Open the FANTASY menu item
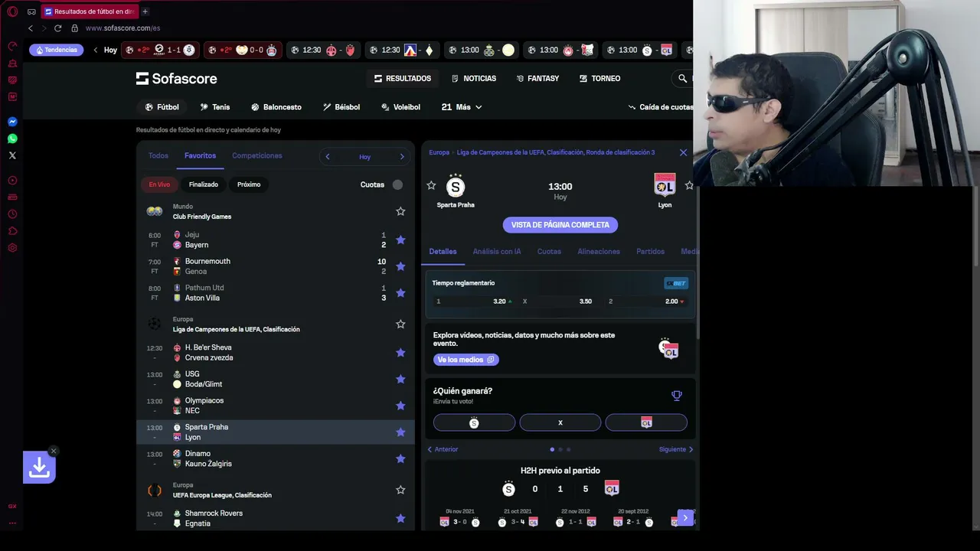The image size is (980, 551). point(537,79)
